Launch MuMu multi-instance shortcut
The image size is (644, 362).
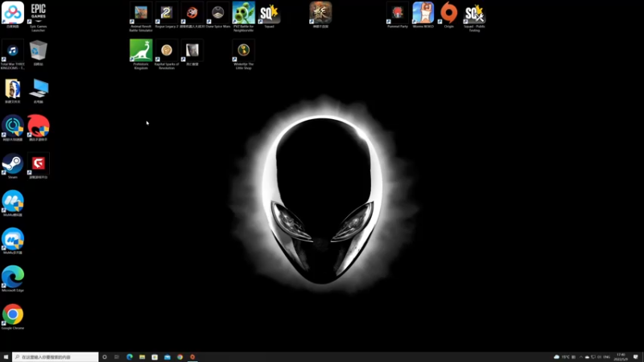[x=13, y=241]
